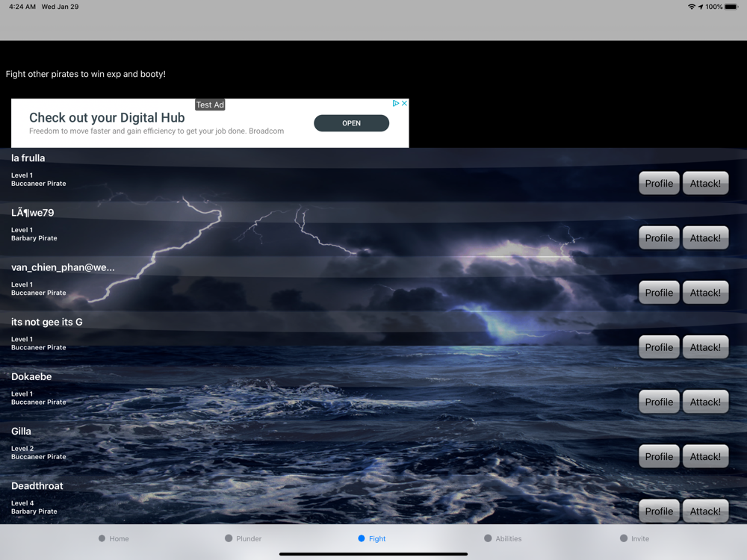The width and height of the screenshot is (747, 560).
Task: Close the ad with the X icon
Action: point(404,103)
